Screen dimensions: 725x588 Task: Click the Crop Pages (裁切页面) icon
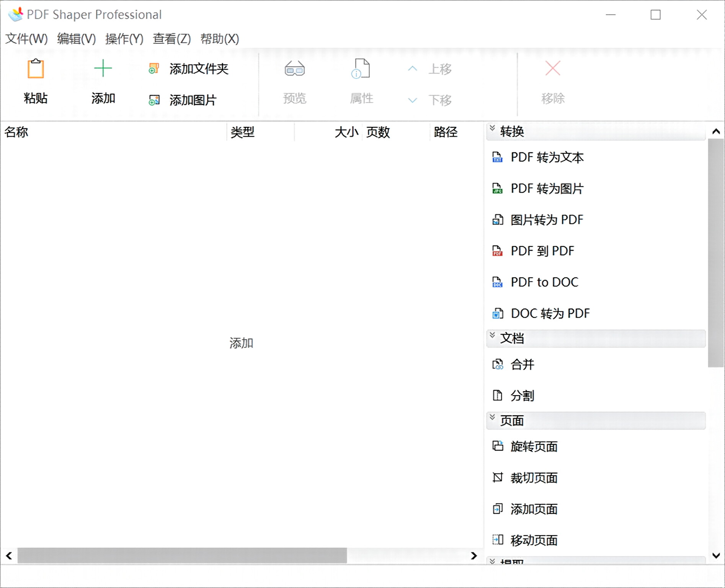pyautogui.click(x=497, y=478)
